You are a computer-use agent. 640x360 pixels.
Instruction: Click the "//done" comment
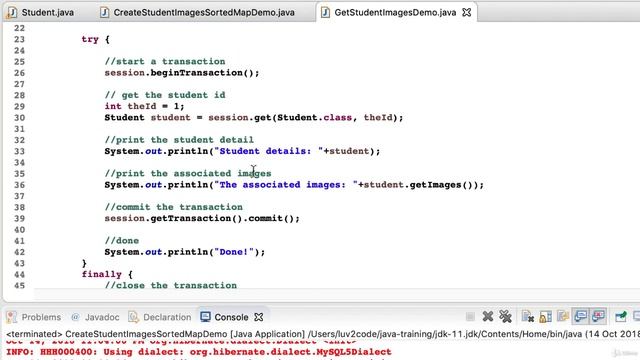pos(122,240)
